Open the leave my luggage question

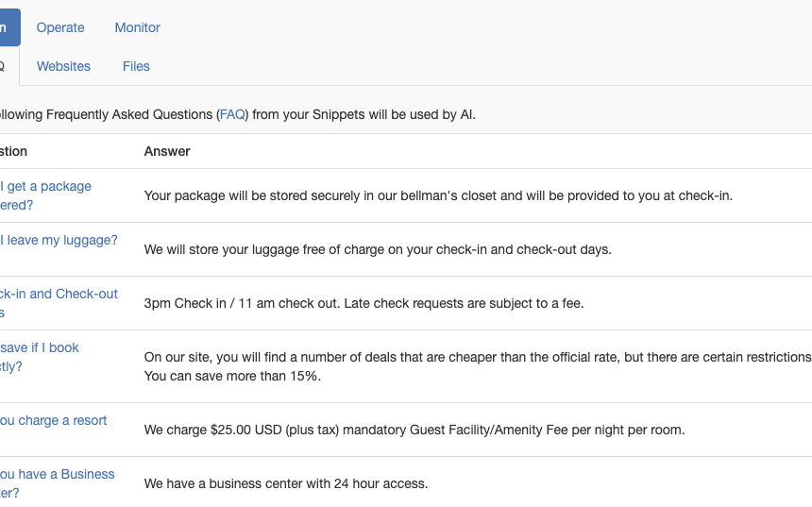point(59,240)
